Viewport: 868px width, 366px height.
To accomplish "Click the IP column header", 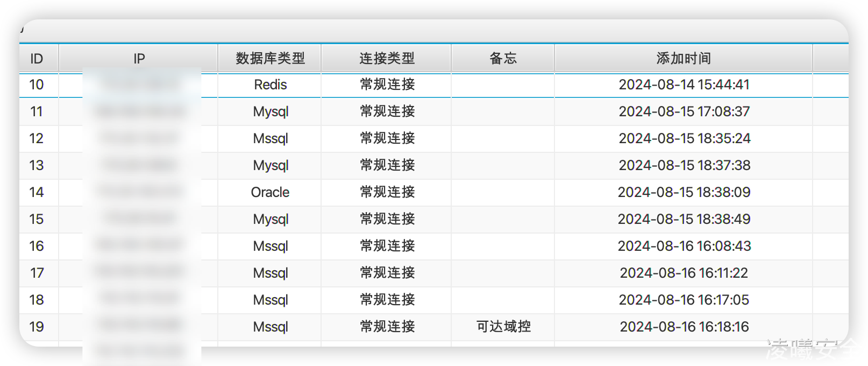I will tap(139, 59).
